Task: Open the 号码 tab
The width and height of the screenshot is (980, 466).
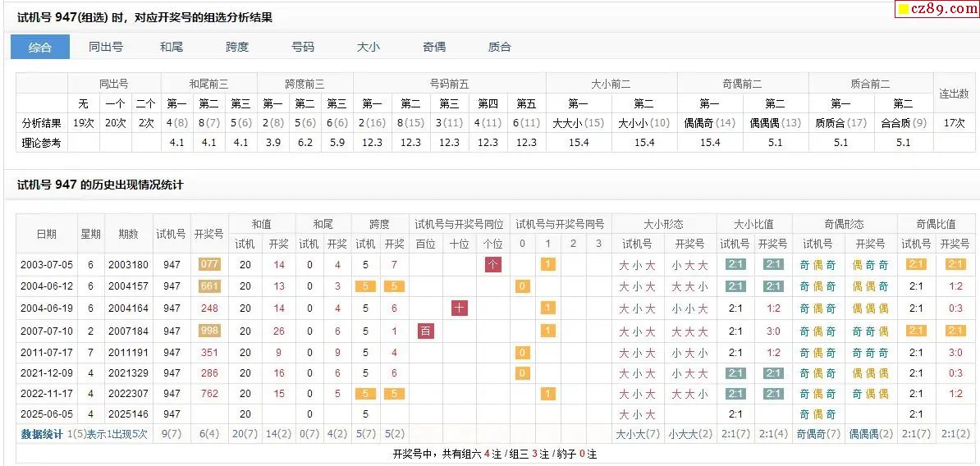Action: coord(303,47)
